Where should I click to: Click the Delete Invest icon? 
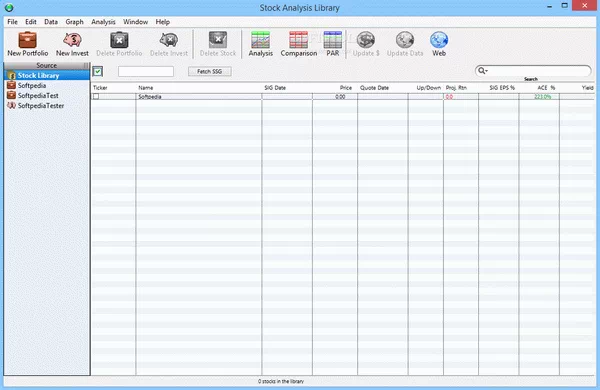click(169, 40)
